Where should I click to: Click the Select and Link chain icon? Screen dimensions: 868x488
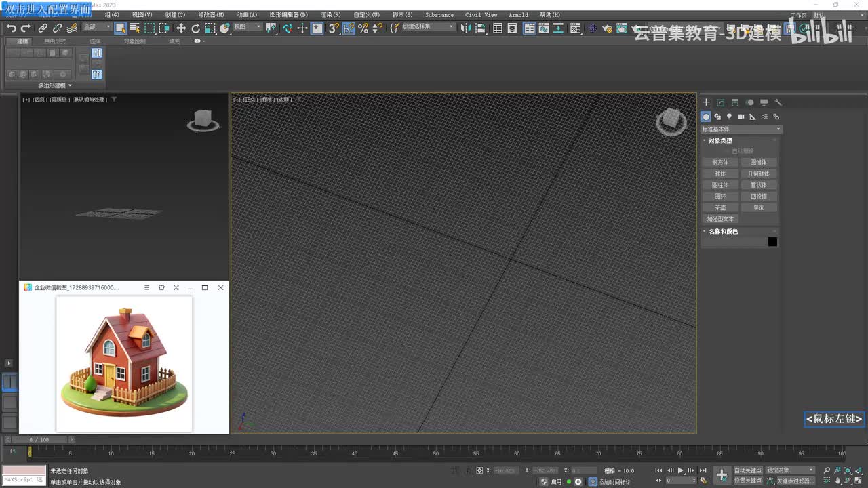(43, 28)
